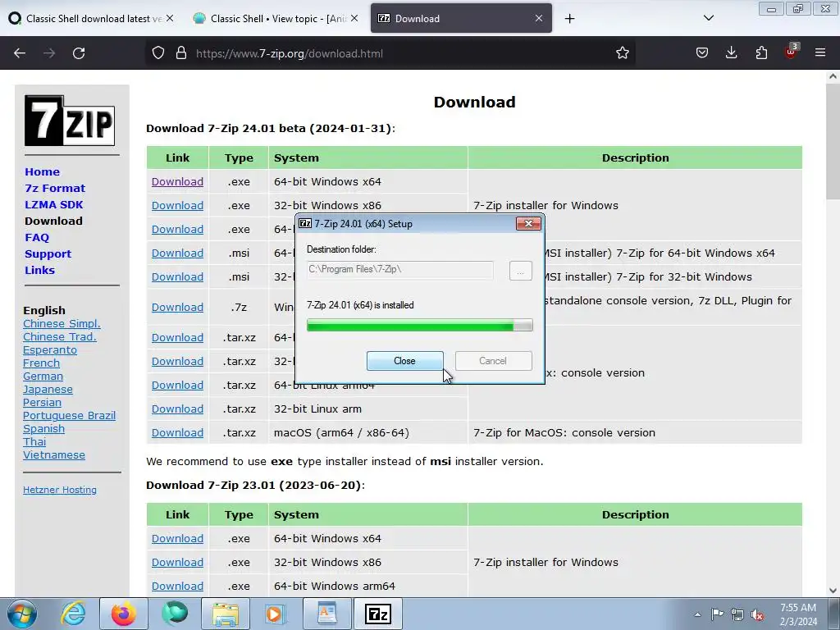Viewport: 840px width, 630px height.
Task: Click the green installation progress bar
Action: point(419,325)
